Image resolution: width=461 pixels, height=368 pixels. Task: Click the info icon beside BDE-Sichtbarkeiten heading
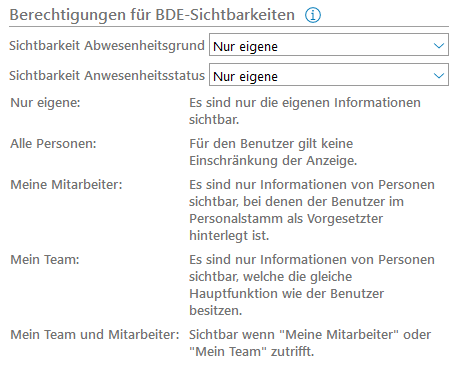click(x=313, y=15)
